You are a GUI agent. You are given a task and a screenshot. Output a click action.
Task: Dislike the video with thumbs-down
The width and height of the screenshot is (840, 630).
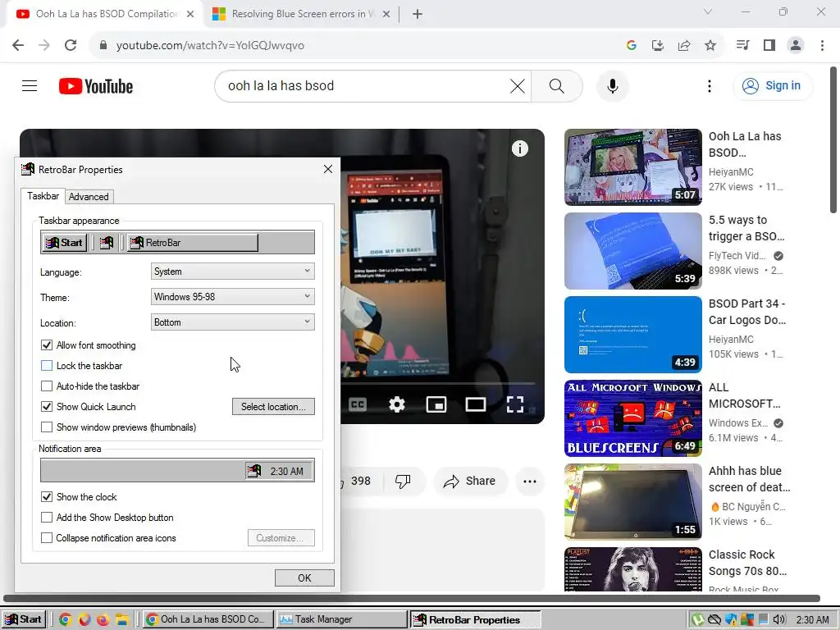click(403, 481)
